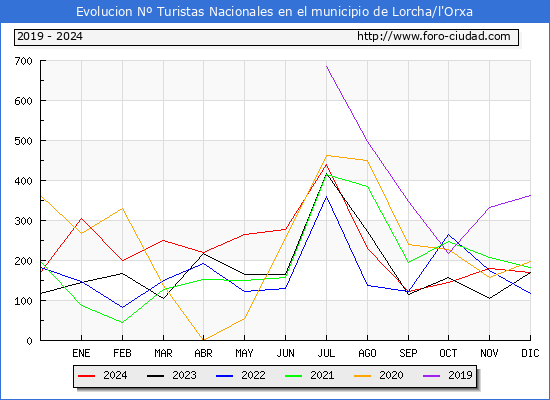Click the red 2024 line's January peak point
This screenshot has height=400, width=550.
coord(81,218)
